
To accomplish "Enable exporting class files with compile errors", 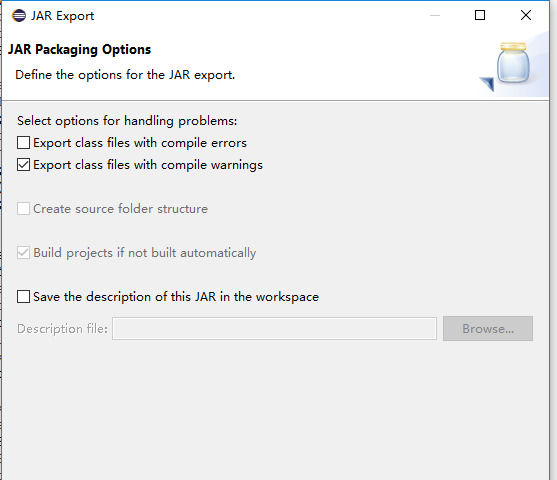I will pyautogui.click(x=23, y=143).
